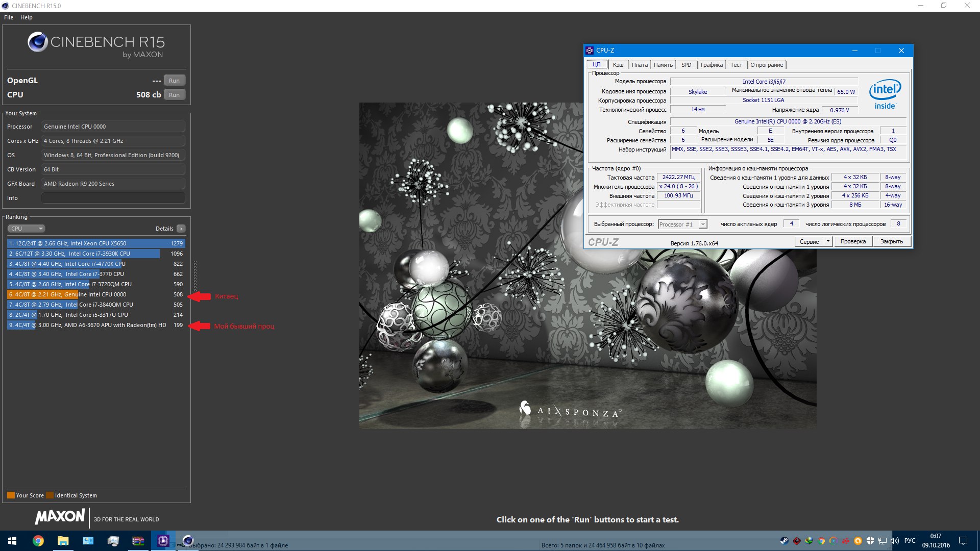Expand the CPU ranking dropdown

pyautogui.click(x=27, y=229)
